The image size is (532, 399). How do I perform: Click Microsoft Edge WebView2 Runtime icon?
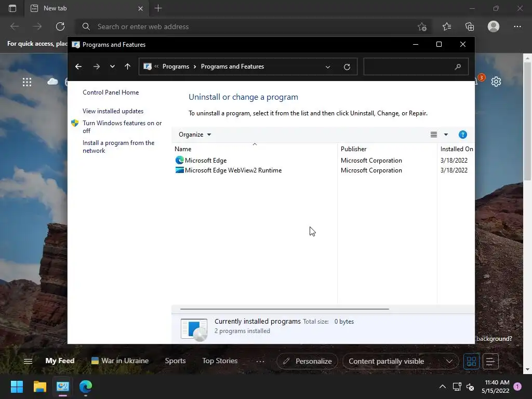coord(179,170)
